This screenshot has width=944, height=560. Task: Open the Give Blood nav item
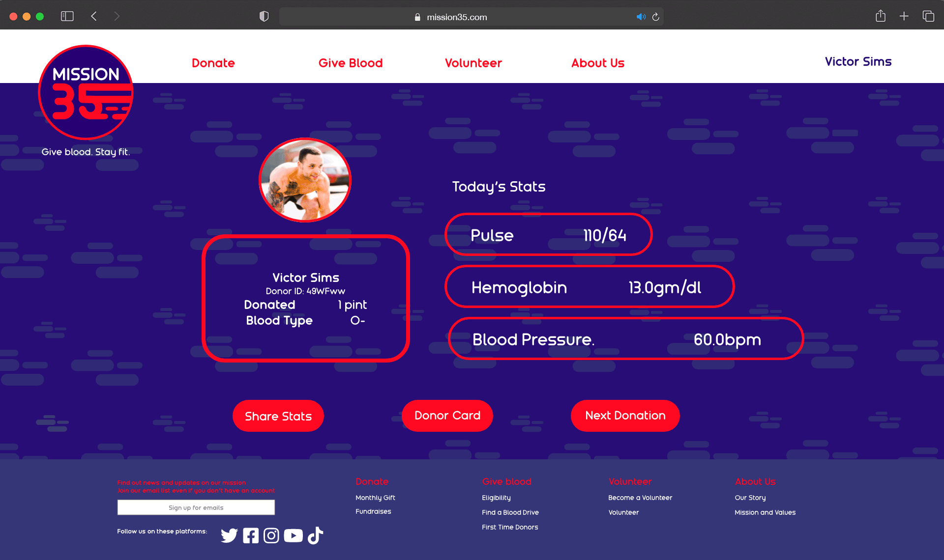(351, 63)
